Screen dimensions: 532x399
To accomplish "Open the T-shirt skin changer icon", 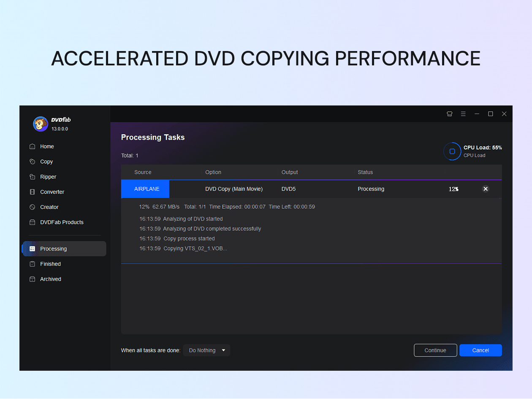I will point(449,114).
